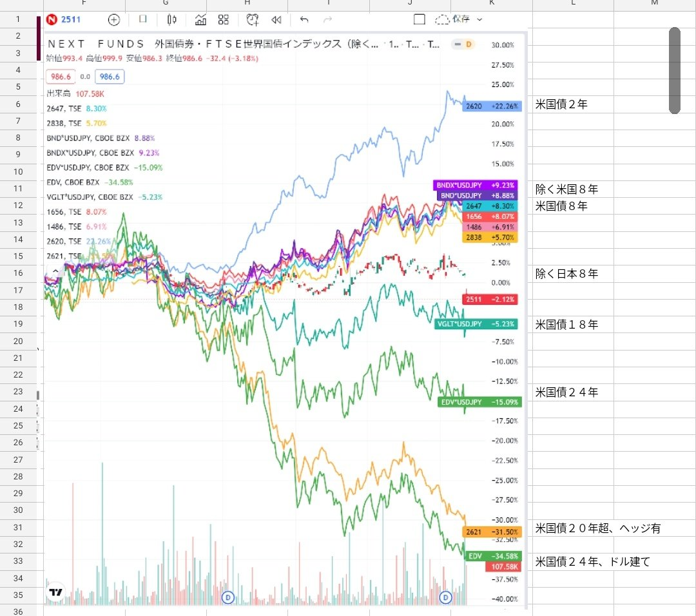Select the BNDX*USDJPY, CBOE BZX legend entry

[x=102, y=153]
